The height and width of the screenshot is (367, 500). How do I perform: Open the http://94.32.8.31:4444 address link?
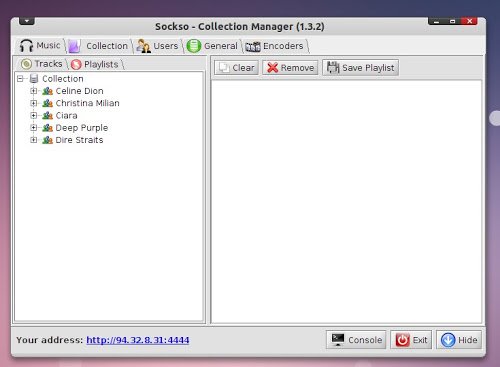click(x=138, y=340)
